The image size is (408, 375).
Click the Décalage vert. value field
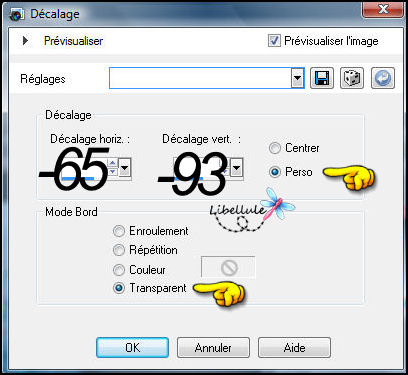(197, 168)
